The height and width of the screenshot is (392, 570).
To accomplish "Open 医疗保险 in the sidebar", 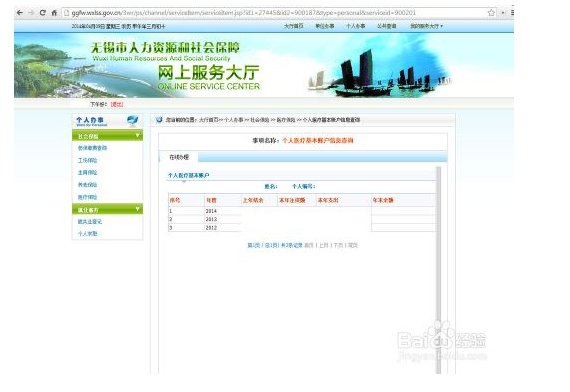I will pos(88,197).
